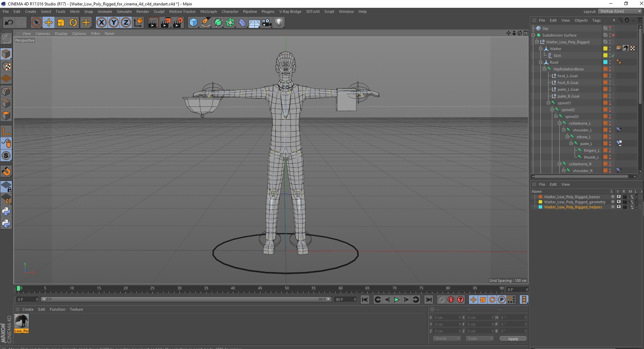Viewport: 644px width, 349px height.
Task: Toggle viewport maximize icon
Action: click(x=525, y=33)
